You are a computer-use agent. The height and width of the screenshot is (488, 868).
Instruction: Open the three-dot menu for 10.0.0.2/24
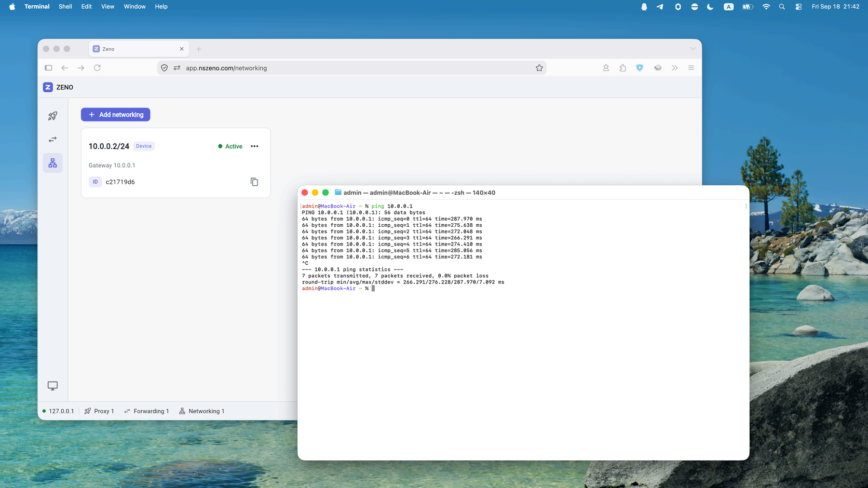[254, 146]
